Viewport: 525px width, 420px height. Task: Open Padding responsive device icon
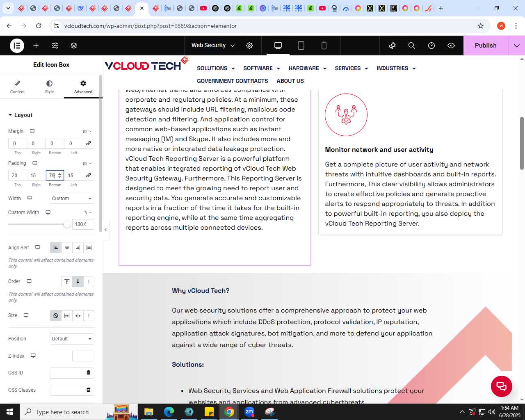click(x=35, y=163)
